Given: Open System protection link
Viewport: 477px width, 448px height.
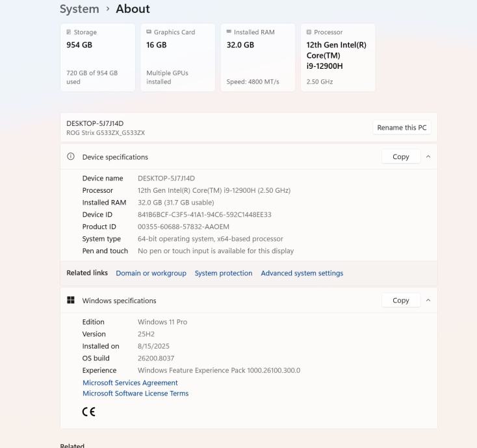Looking at the screenshot, I should pyautogui.click(x=224, y=273).
